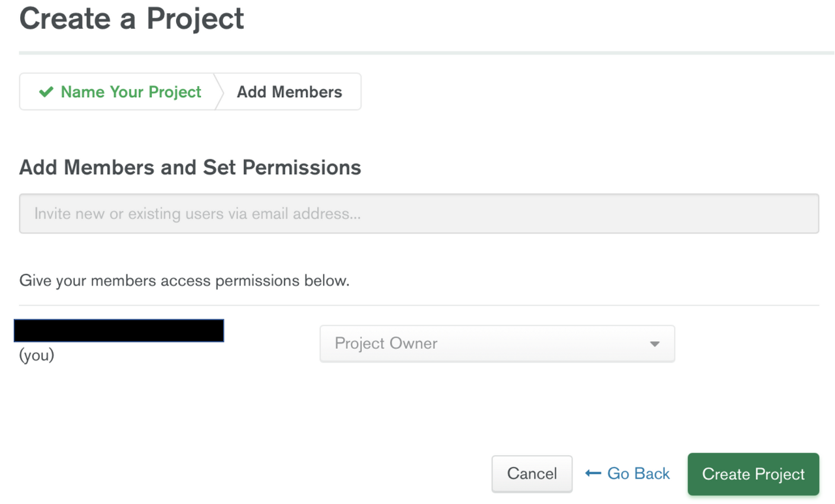This screenshot has height=504, width=835.
Task: Click the divider line under the page title
Action: click(x=427, y=52)
